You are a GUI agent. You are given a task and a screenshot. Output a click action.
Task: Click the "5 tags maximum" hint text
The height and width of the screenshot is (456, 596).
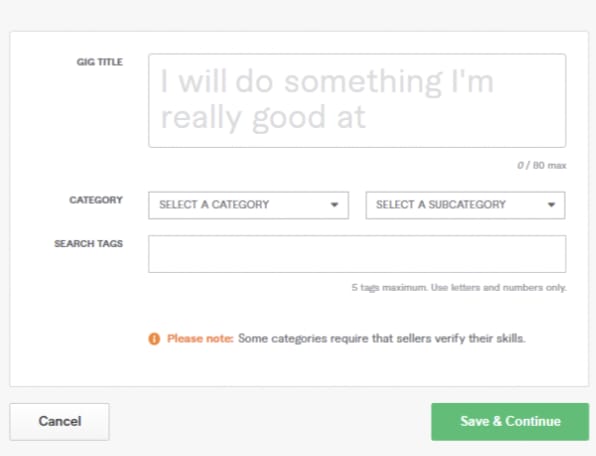389,288
